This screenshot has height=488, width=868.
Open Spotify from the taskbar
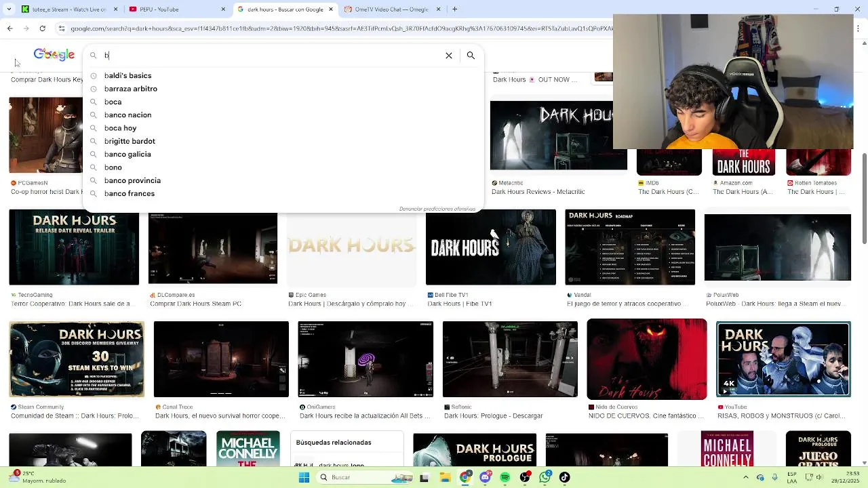505,477
